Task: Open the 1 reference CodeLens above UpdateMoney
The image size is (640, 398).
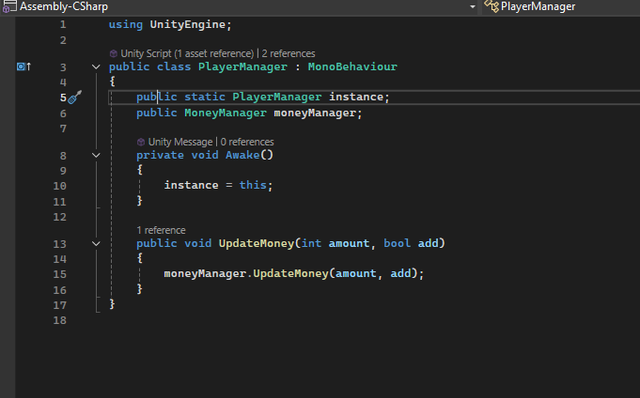Action: point(161,230)
